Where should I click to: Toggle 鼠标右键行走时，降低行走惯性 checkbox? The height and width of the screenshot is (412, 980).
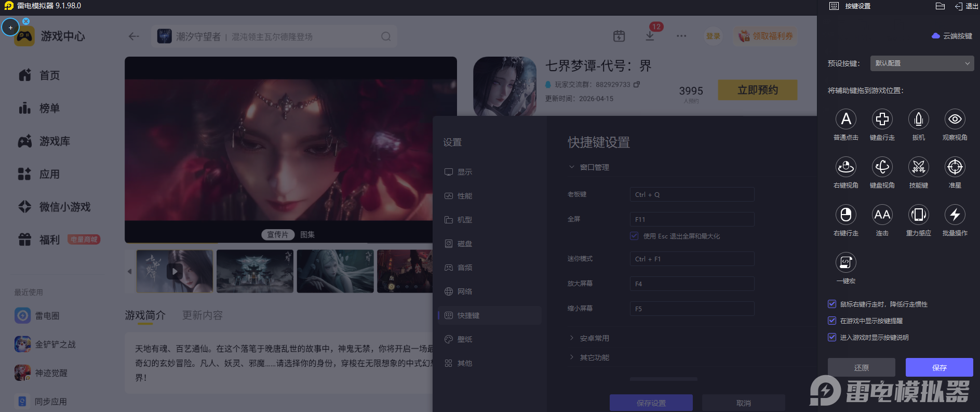[832, 304]
